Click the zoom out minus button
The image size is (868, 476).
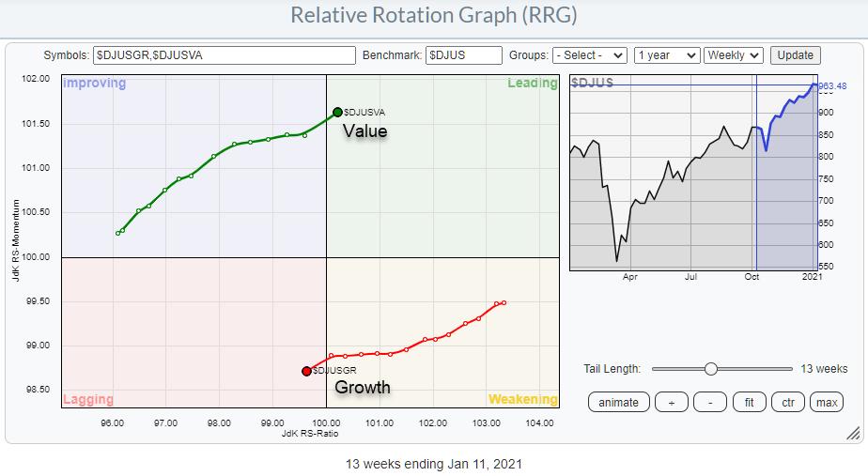pos(711,402)
